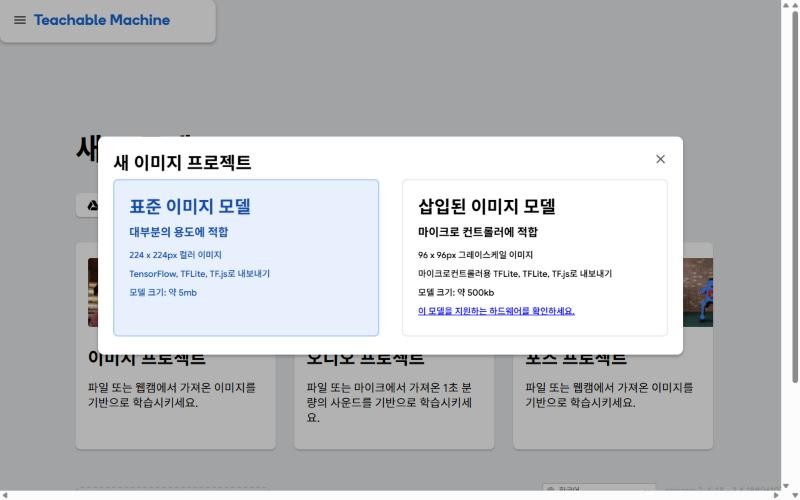Click the Google Drive icon behind the dialog
The height and width of the screenshot is (500, 800).
pyautogui.click(x=92, y=206)
